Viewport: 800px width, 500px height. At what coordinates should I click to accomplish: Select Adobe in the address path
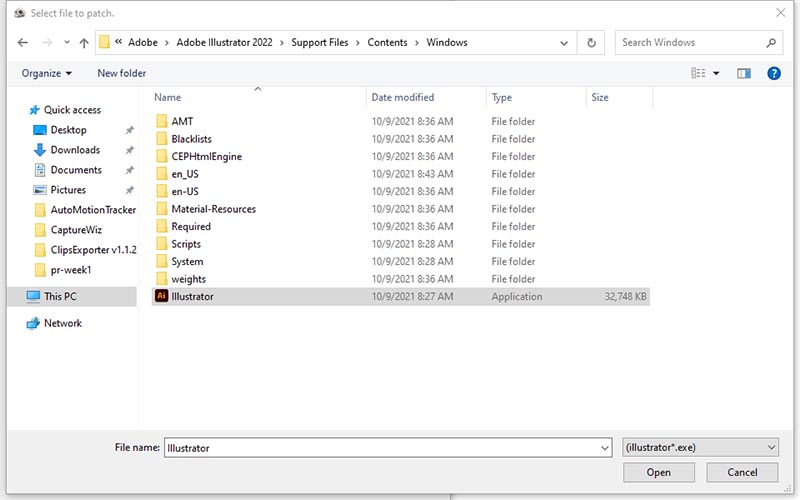coord(143,42)
